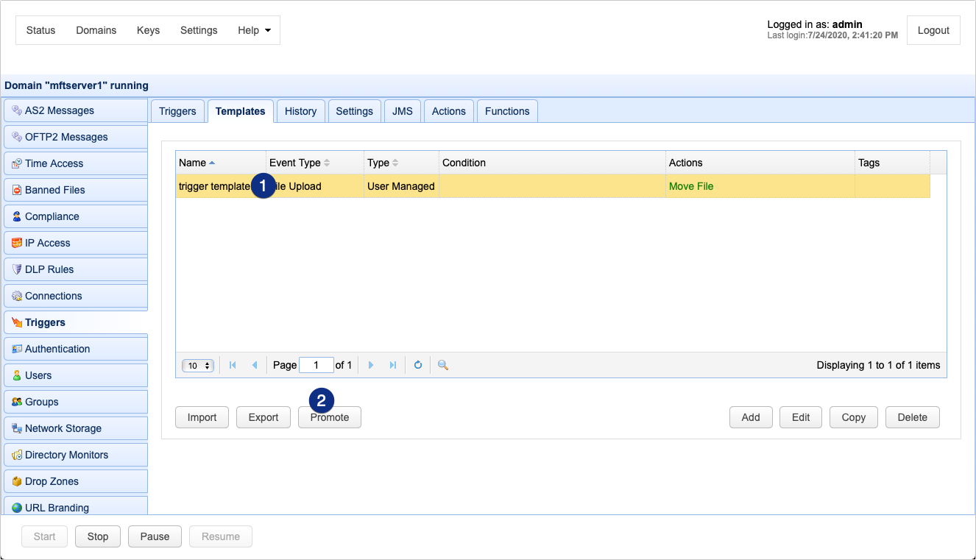Viewport: 976px width, 560px height.
Task: Switch to the trigger Settings tab
Action: click(354, 111)
